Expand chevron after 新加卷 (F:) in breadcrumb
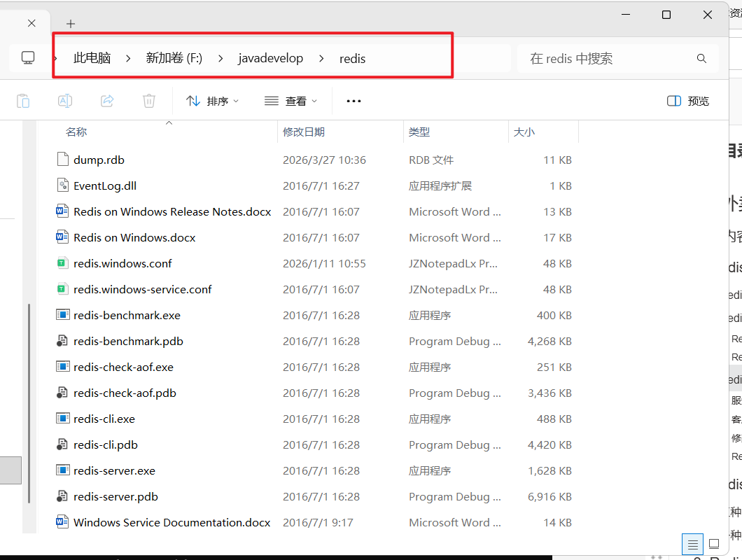This screenshot has width=742, height=560. click(220, 59)
